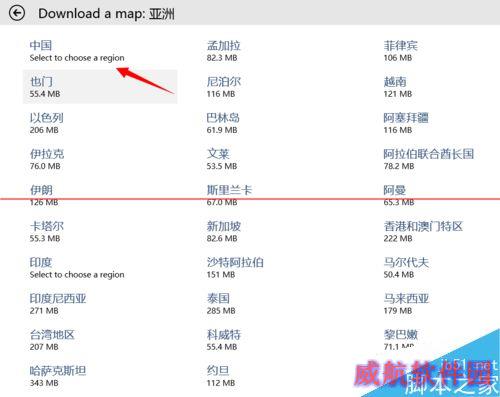Download the 印度尼西亚 271 MB map
Image resolution: width=500 pixels, height=397 pixels.
pos(100,304)
